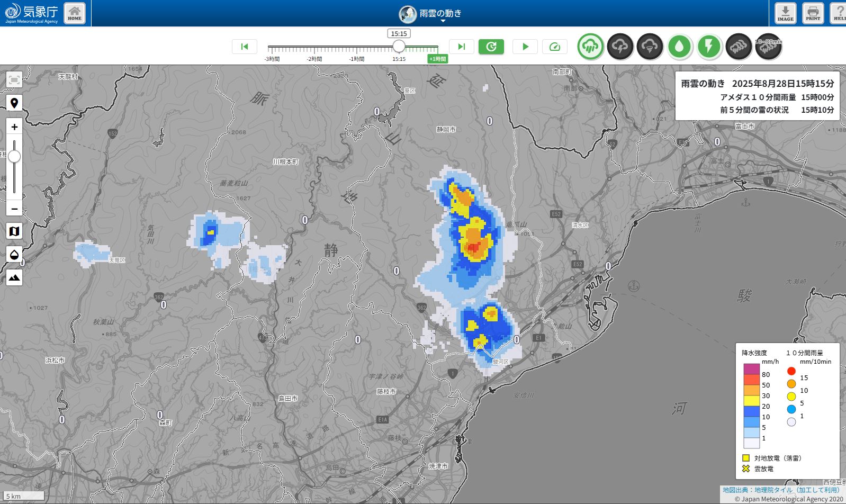This screenshot has height=504, width=846.
Task: Click the 川根本町 map label
Action: click(x=286, y=162)
